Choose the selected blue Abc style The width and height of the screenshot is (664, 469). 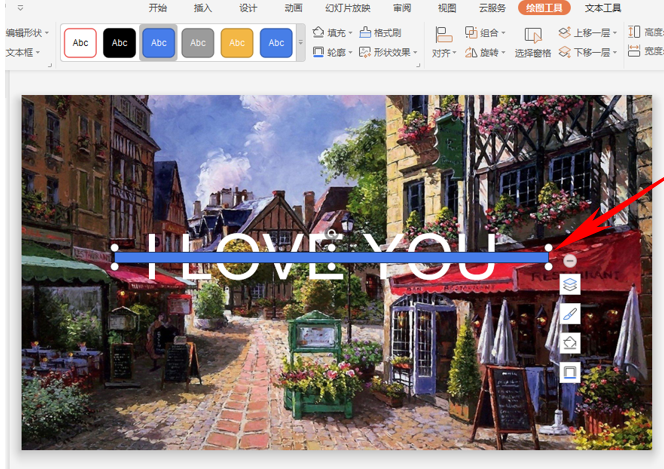coord(158,43)
